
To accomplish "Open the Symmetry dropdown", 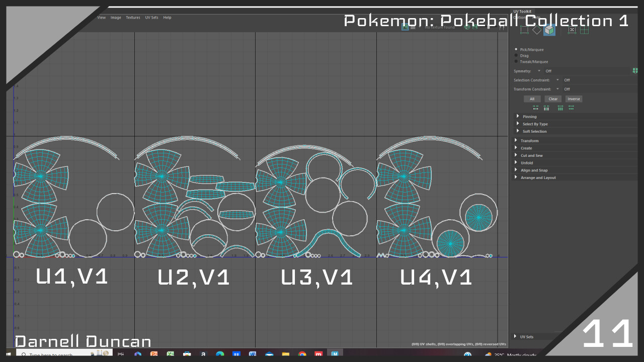I will (538, 70).
